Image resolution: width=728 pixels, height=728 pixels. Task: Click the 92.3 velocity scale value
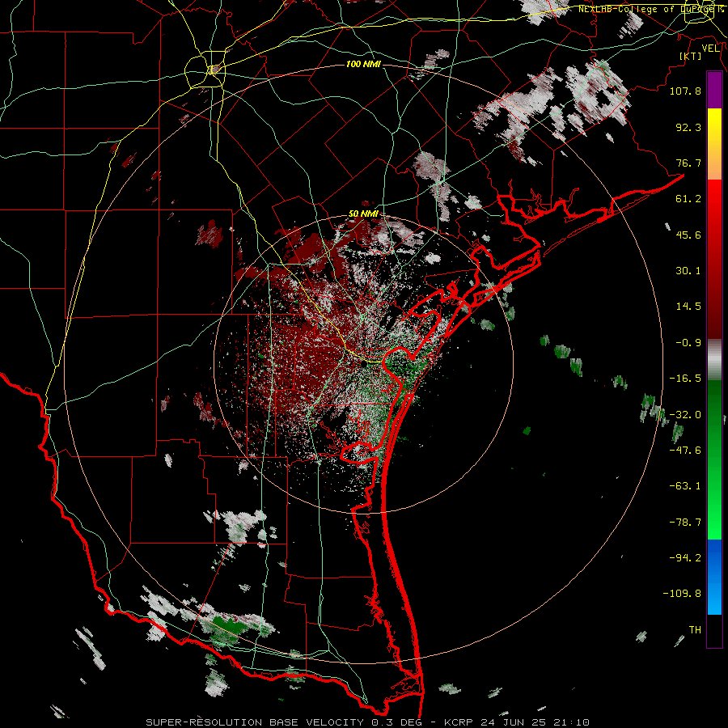(688, 127)
